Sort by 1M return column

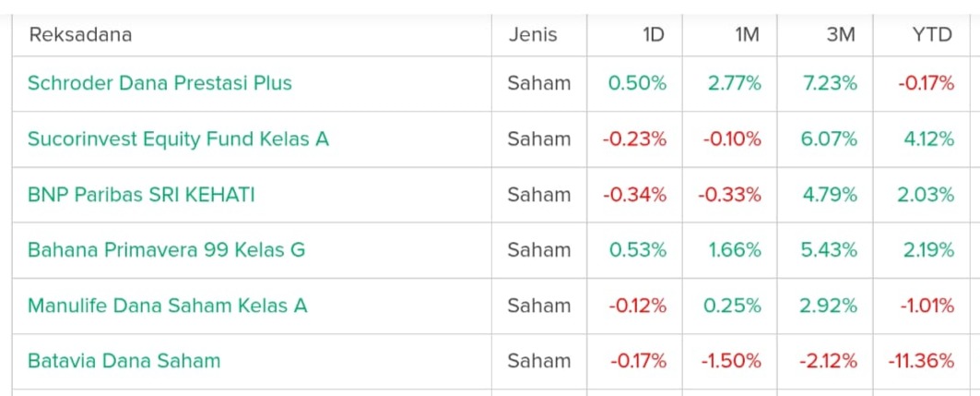click(749, 35)
